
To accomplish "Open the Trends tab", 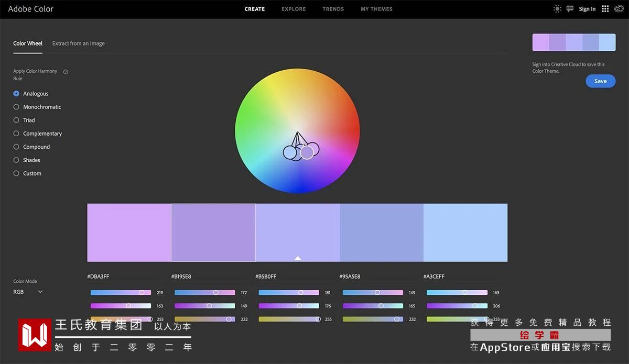I will click(333, 9).
